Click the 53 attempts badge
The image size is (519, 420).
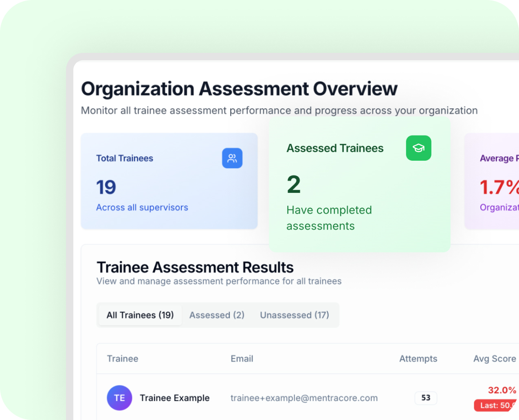pyautogui.click(x=426, y=398)
